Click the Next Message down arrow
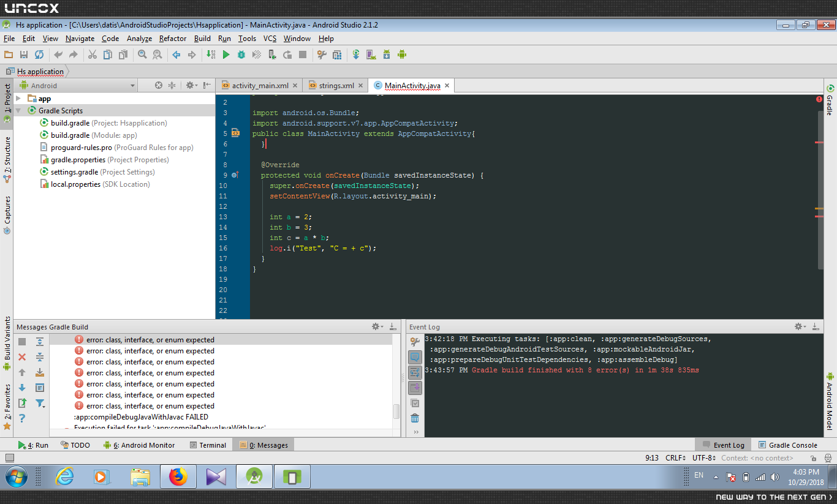Image resolution: width=837 pixels, height=504 pixels. coord(22,388)
